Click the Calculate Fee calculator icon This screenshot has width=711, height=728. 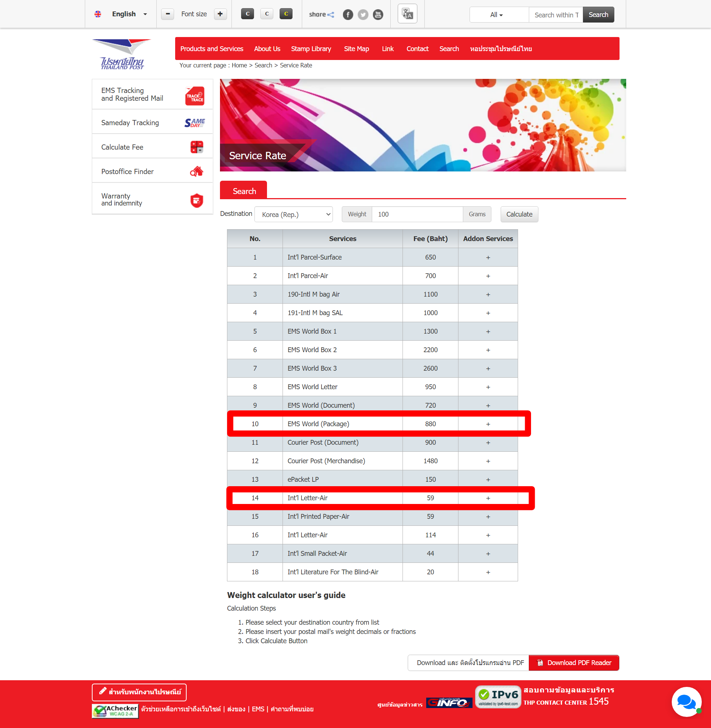tap(196, 147)
